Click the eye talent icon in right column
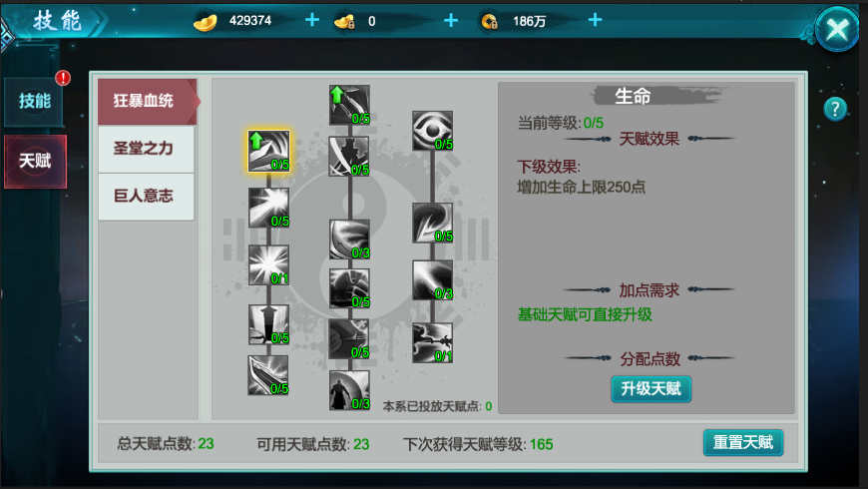This screenshot has height=489, width=868. (x=432, y=131)
